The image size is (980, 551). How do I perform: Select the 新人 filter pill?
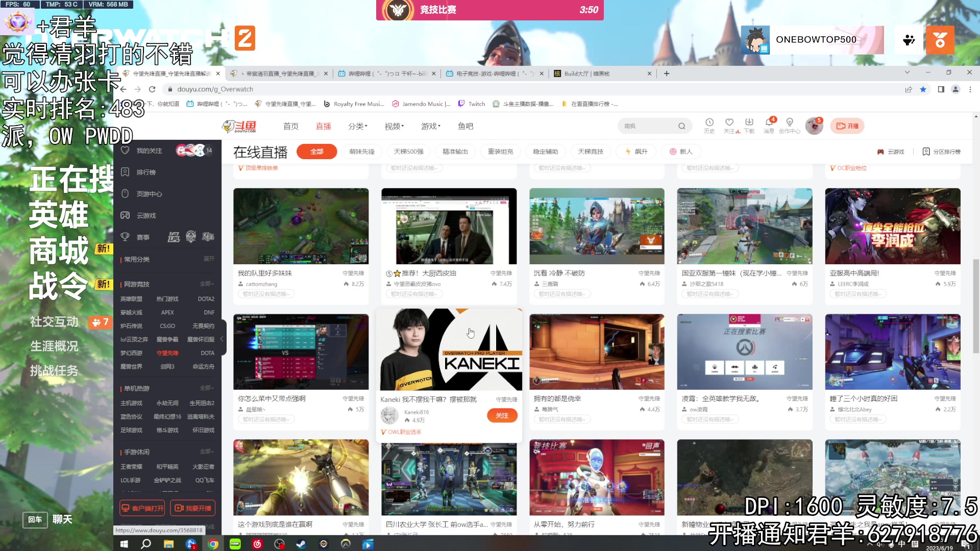681,152
